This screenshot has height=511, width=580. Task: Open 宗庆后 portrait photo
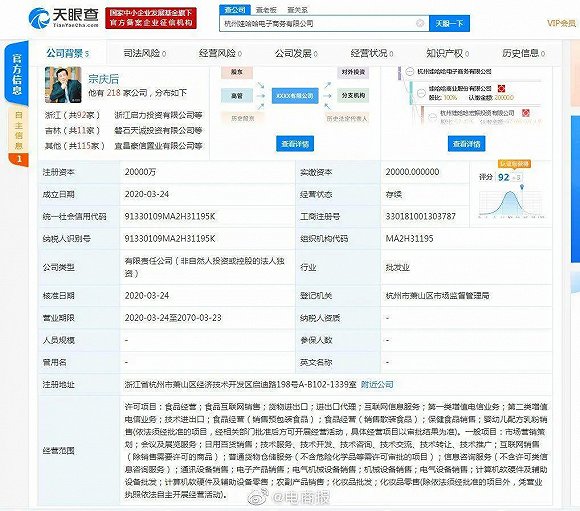click(63, 85)
